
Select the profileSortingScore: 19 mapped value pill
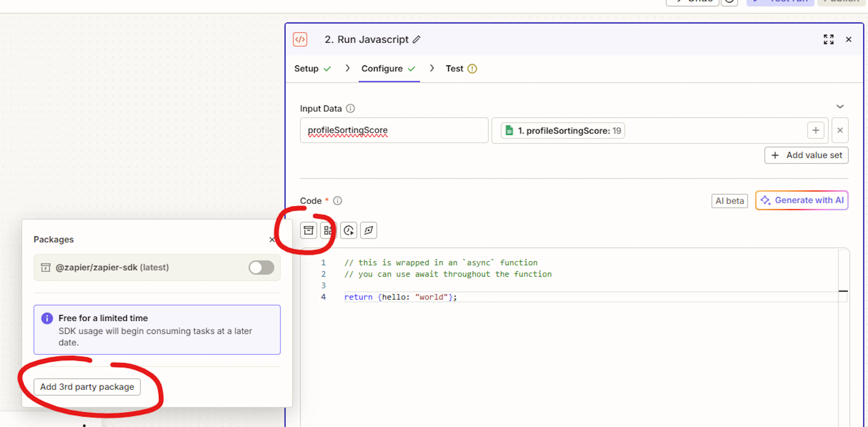(563, 131)
